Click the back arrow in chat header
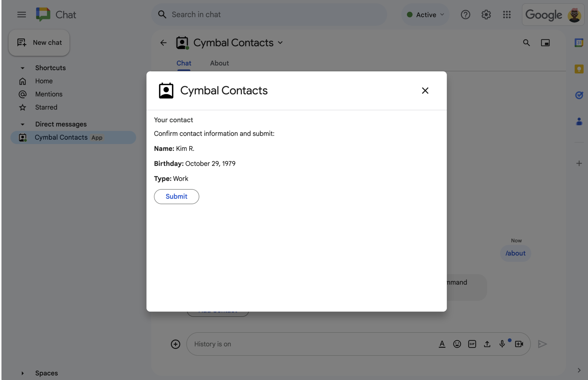 163,43
